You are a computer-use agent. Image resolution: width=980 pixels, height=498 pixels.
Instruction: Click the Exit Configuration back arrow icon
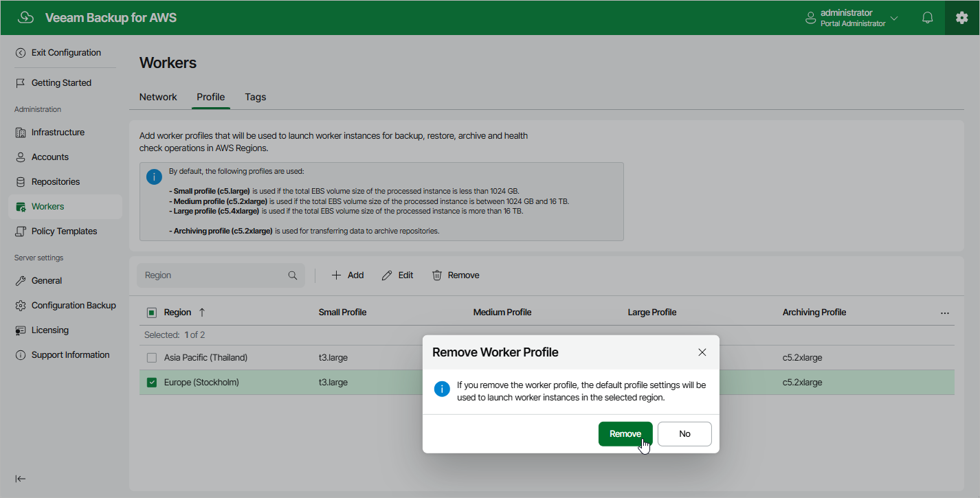point(21,53)
